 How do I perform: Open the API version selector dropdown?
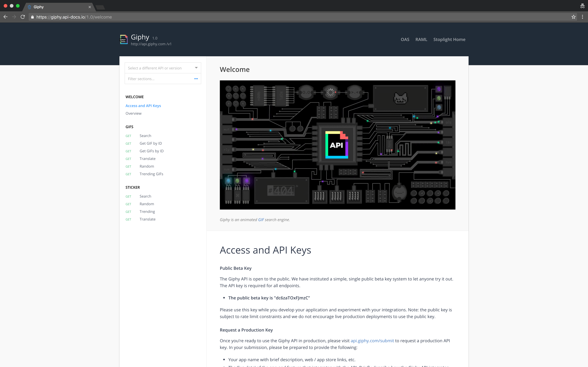click(158, 68)
